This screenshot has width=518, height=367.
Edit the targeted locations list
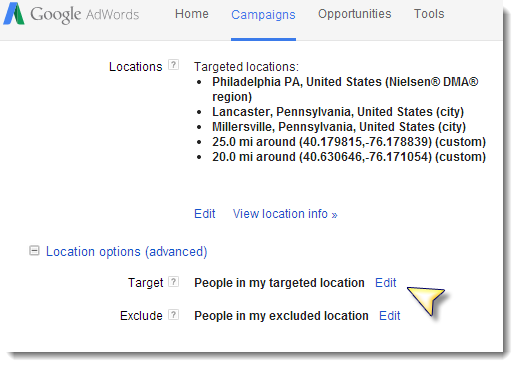(205, 214)
